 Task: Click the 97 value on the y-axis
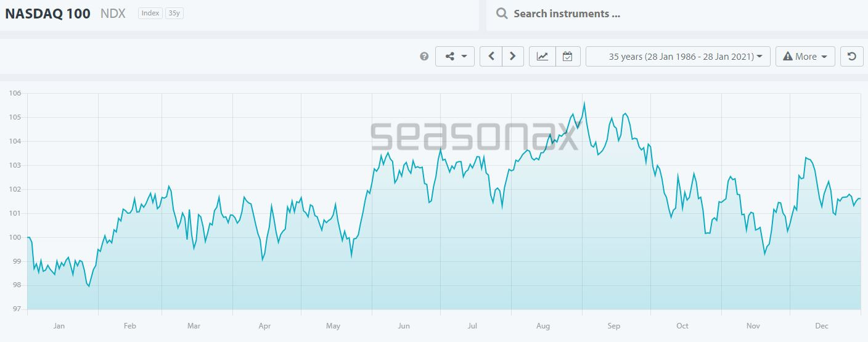pyautogui.click(x=17, y=309)
